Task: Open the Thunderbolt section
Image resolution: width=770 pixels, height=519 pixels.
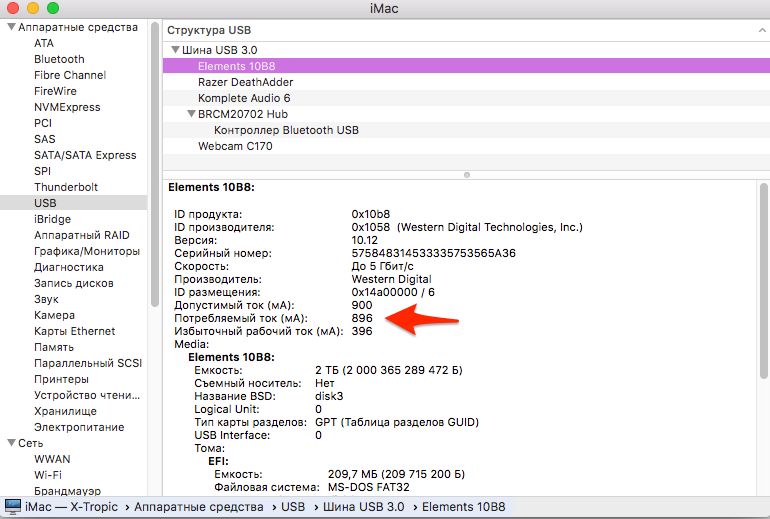Action: [x=66, y=187]
